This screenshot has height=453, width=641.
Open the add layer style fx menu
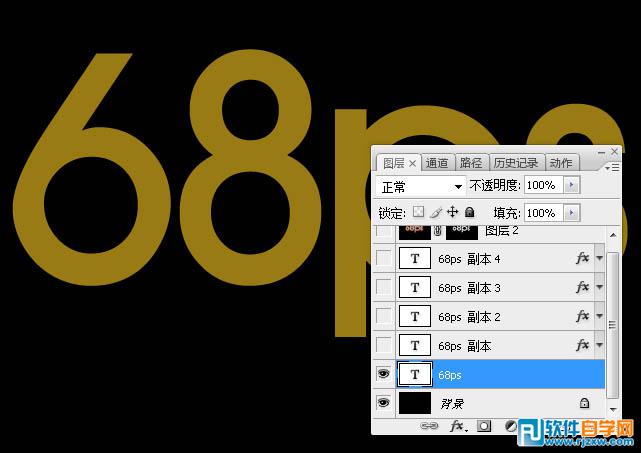458,426
